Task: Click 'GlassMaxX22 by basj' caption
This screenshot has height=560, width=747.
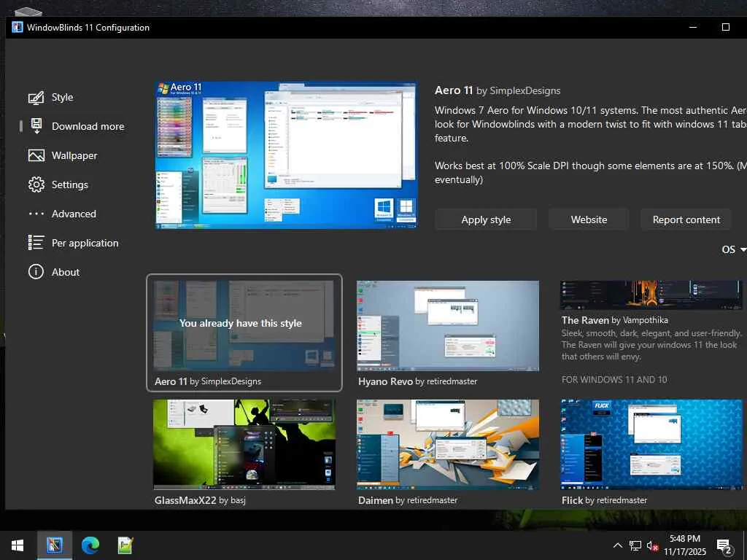Action: pyautogui.click(x=200, y=500)
